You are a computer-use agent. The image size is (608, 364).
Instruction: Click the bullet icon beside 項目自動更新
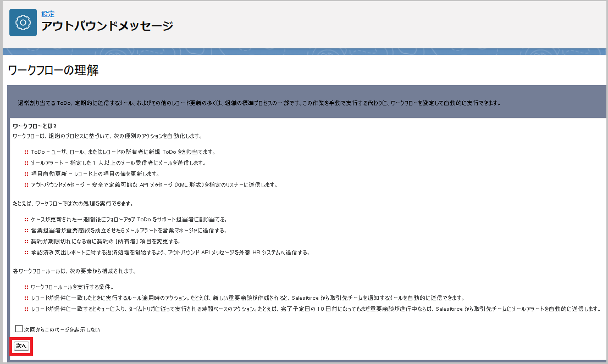[26, 174]
